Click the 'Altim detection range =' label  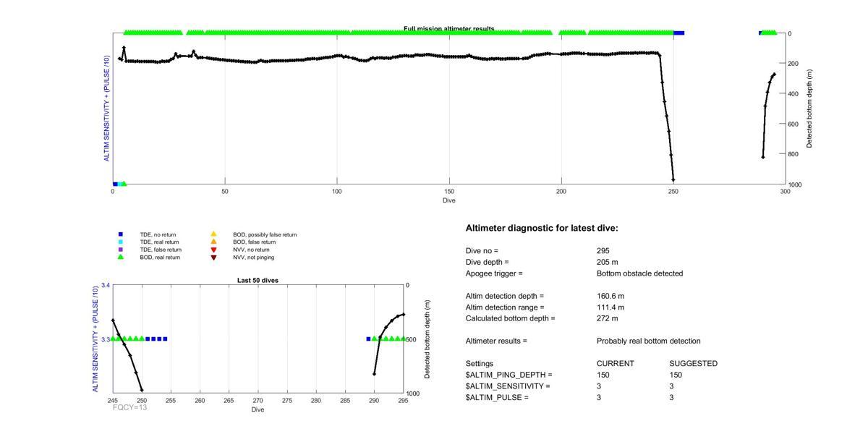point(505,307)
